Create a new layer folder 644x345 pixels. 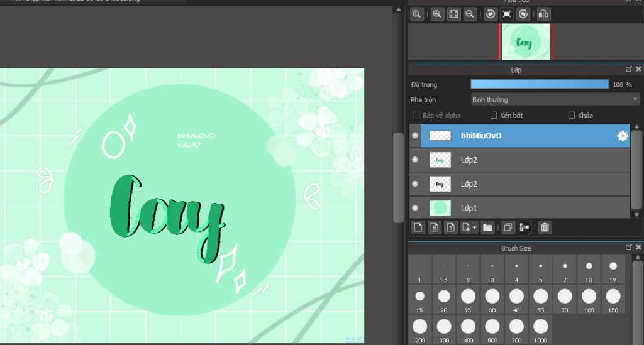[487, 227]
